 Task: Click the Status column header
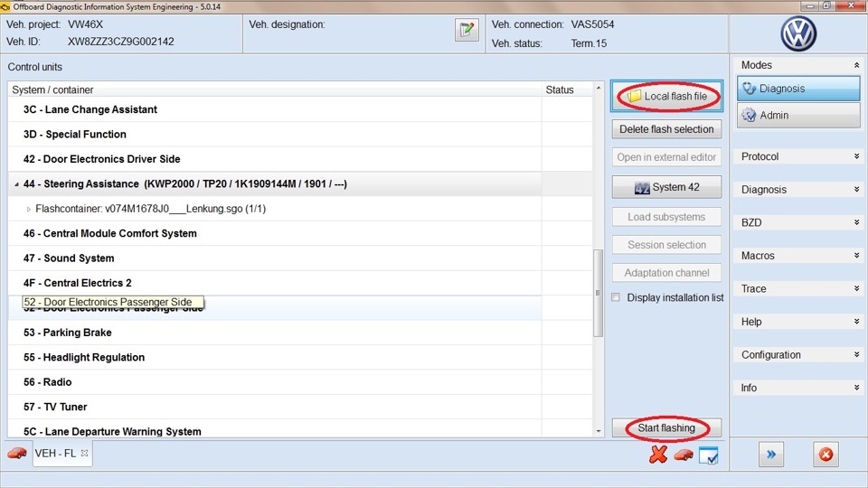pos(568,89)
